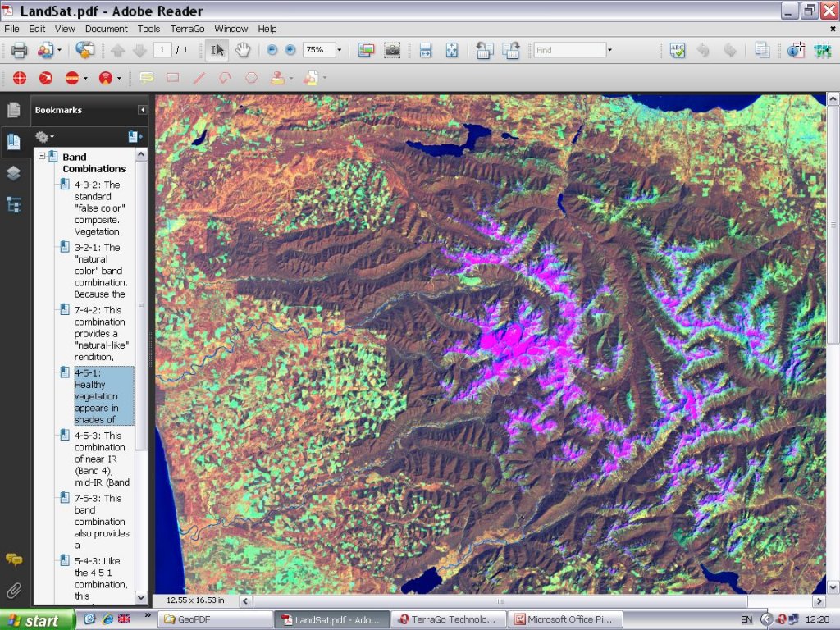This screenshot has width=840, height=630.
Task: Open the Document menu
Action: tap(106, 29)
